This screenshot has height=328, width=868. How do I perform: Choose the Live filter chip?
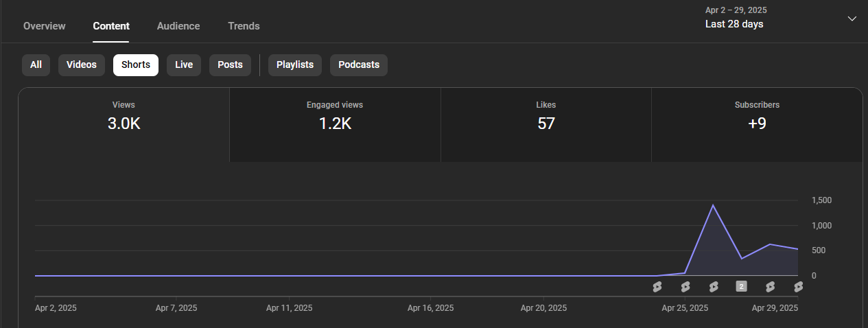184,65
